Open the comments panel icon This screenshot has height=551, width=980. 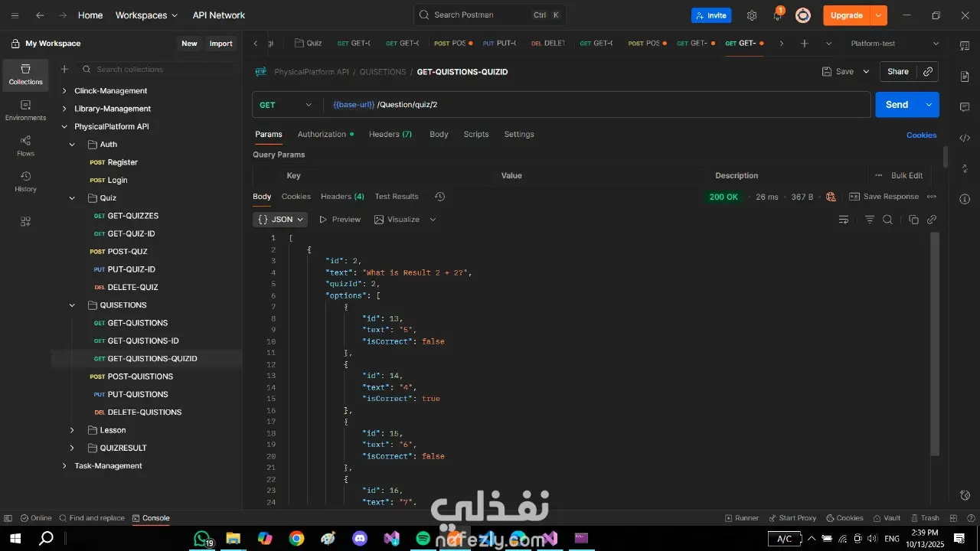click(x=965, y=107)
